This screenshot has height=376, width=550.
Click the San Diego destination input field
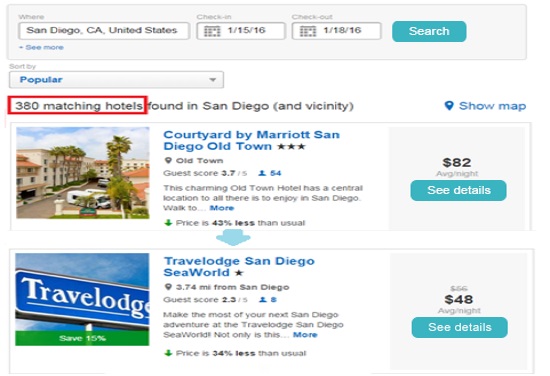point(104,31)
